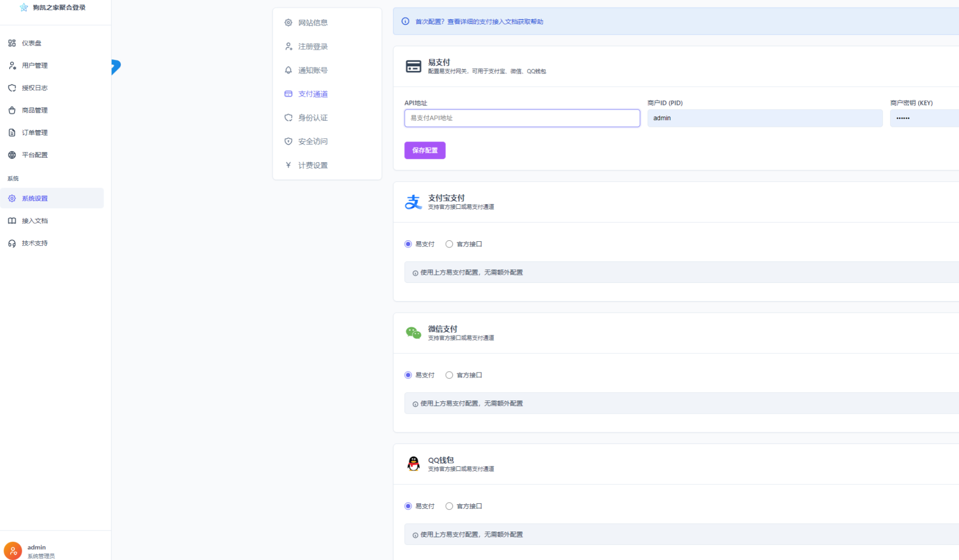The height and width of the screenshot is (560, 959).
Task: Click the info icon in the QQ钱包 note
Action: point(415,535)
